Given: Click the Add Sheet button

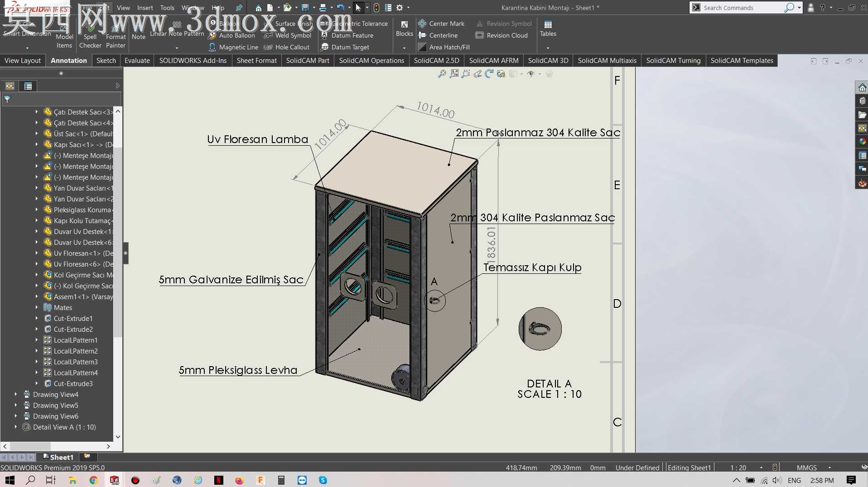Looking at the screenshot, I should point(87,456).
